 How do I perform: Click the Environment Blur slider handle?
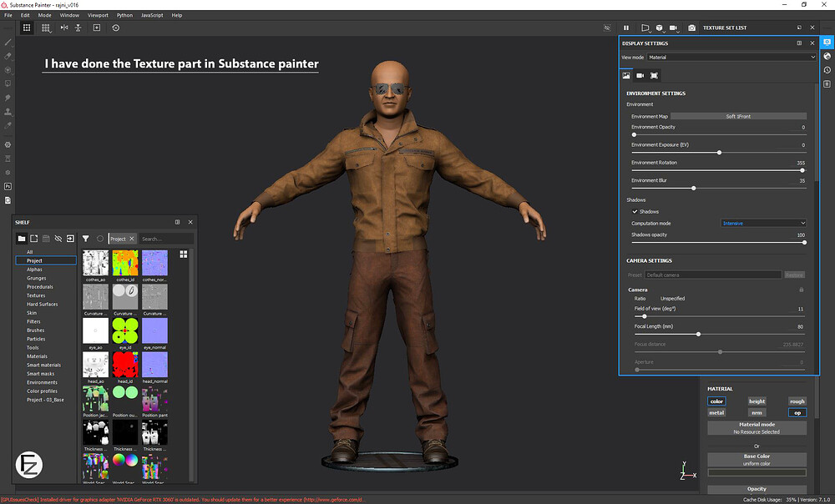[693, 189]
